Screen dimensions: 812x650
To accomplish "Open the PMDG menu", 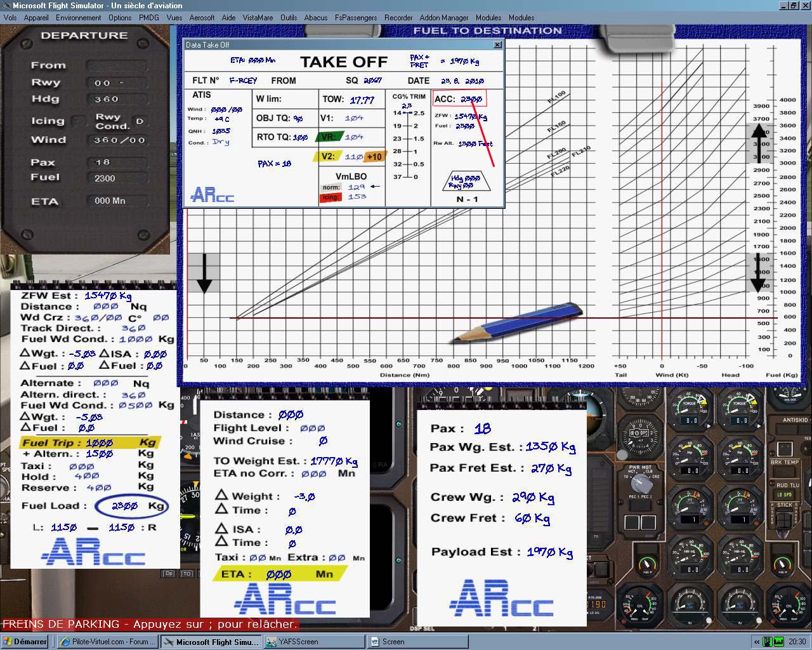I will (x=149, y=18).
